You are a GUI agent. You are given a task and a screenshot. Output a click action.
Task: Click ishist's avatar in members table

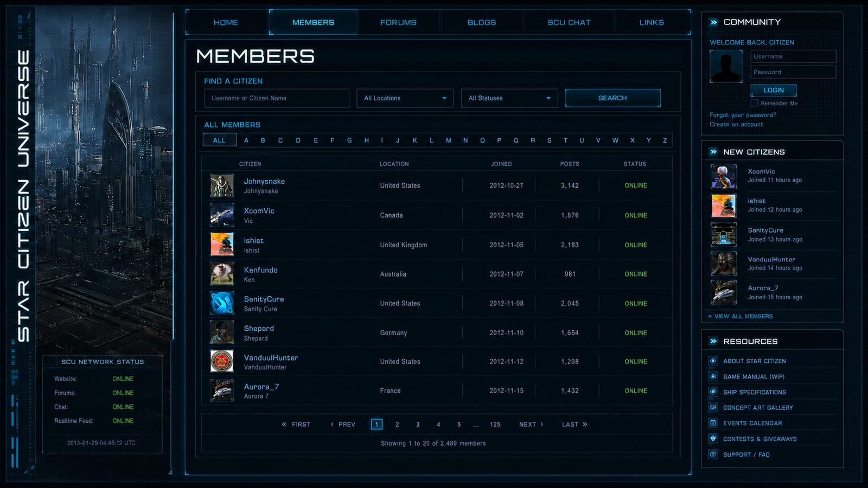(x=222, y=245)
